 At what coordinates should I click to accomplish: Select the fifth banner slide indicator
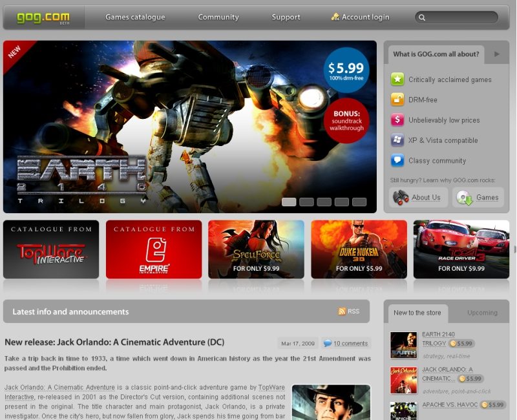tap(359, 202)
